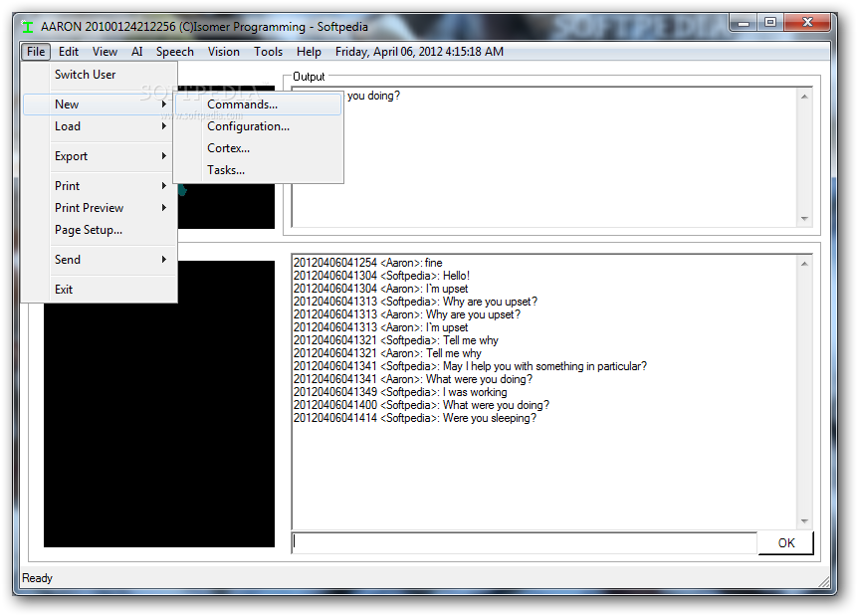Click the date and time text in menu bar
The width and height of the screenshot is (858, 616).
pyautogui.click(x=419, y=52)
